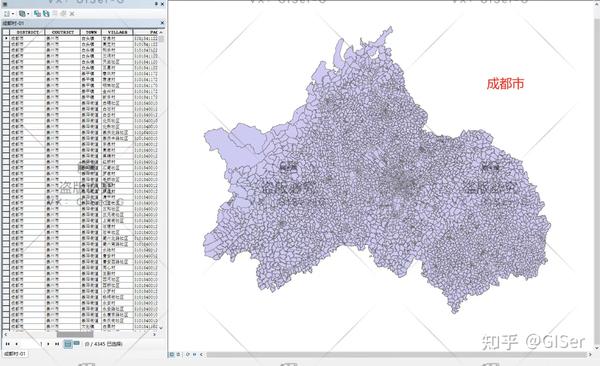
Task: Click the map's horizontal scrollbar track
Action: point(396,355)
